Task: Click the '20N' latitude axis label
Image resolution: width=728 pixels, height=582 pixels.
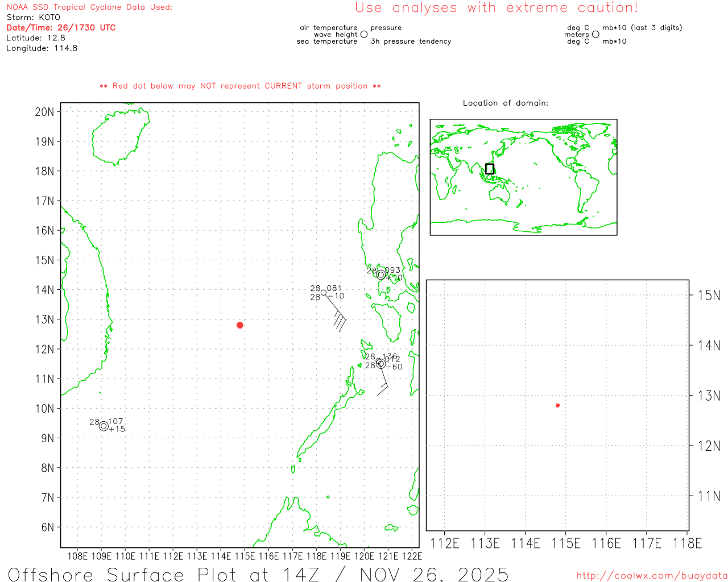Action: [x=44, y=112]
